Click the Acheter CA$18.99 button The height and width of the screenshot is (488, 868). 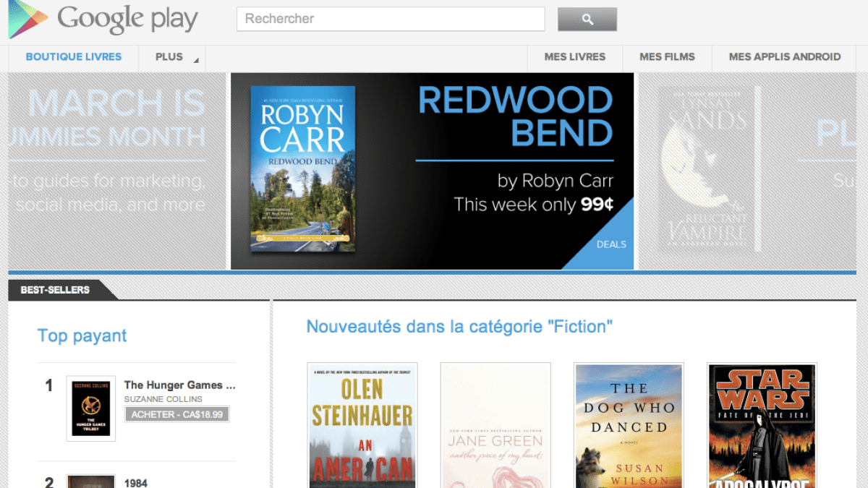click(x=177, y=414)
